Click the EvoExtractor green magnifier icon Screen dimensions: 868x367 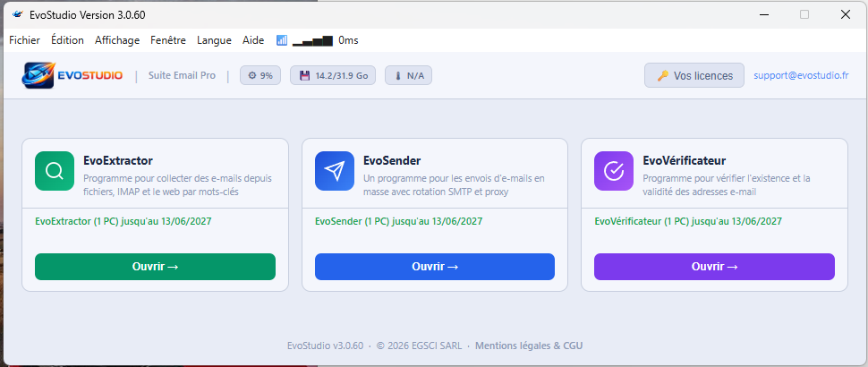[x=55, y=171]
